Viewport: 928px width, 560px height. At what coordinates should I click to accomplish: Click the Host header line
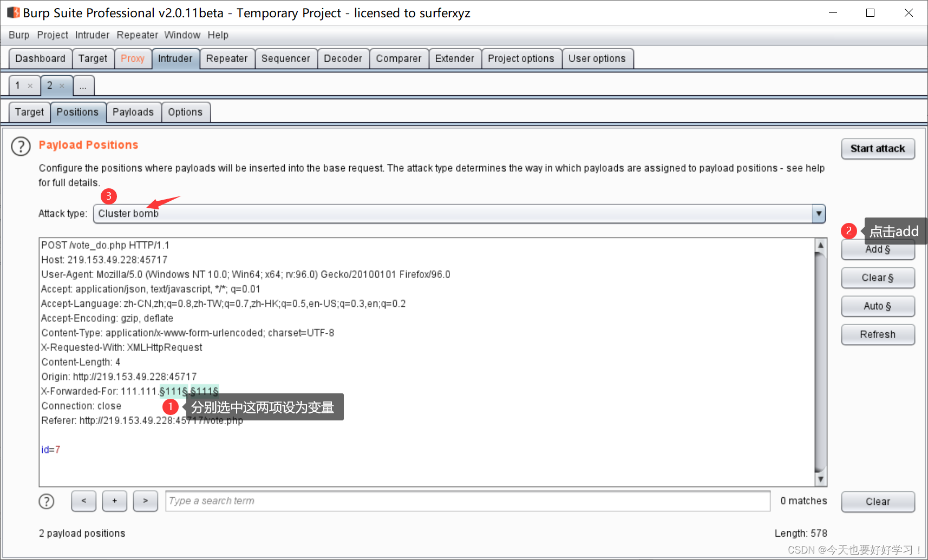104,260
